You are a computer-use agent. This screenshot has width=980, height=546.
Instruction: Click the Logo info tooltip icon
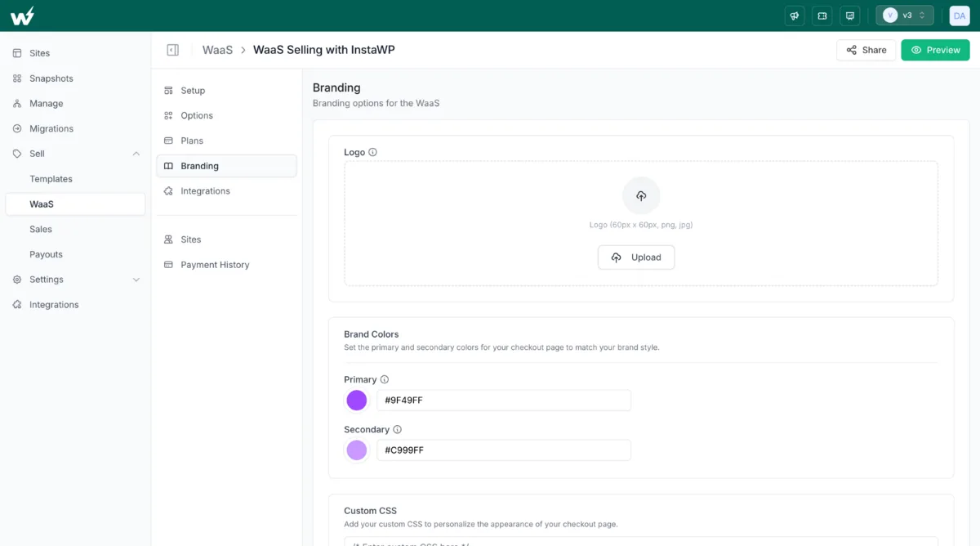372,152
